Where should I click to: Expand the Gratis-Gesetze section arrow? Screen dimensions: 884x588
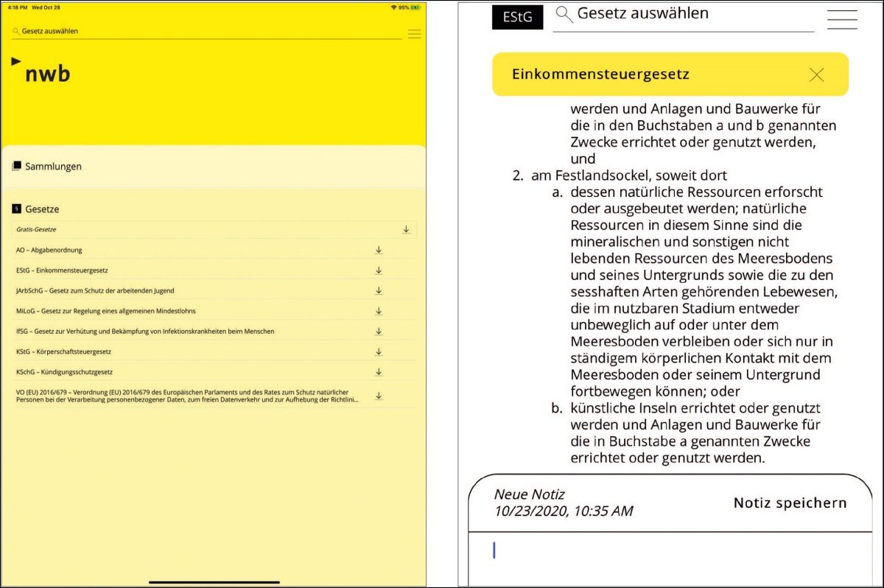point(406,230)
